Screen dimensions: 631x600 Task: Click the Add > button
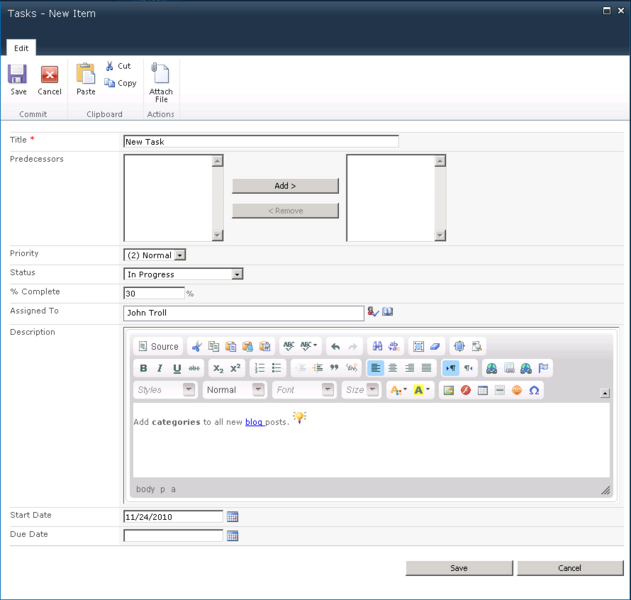[x=285, y=186]
